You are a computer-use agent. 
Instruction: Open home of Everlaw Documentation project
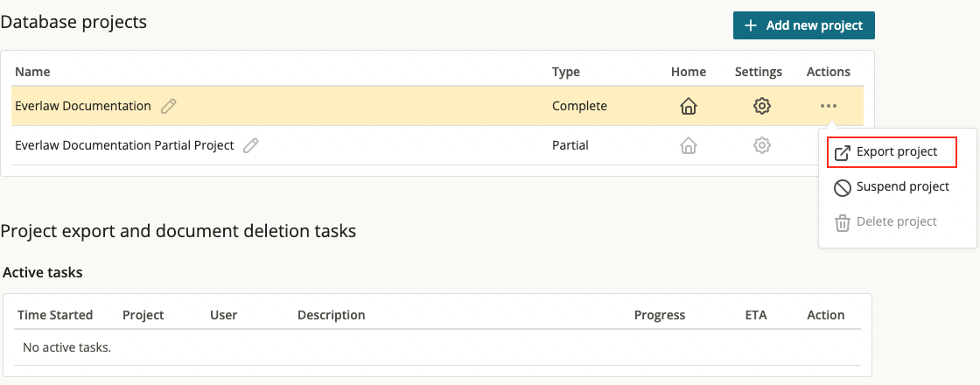tap(688, 106)
